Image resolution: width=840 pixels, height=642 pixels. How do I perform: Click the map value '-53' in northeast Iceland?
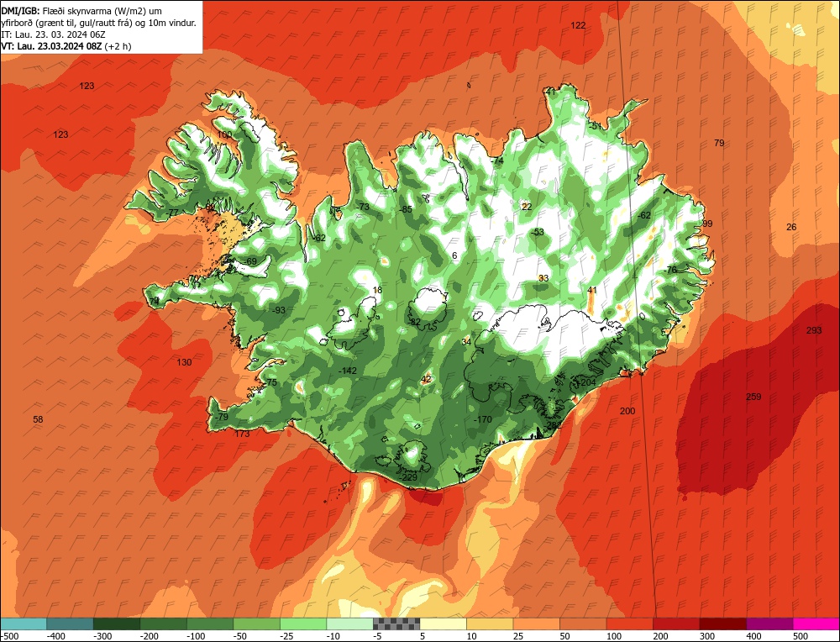pos(538,231)
